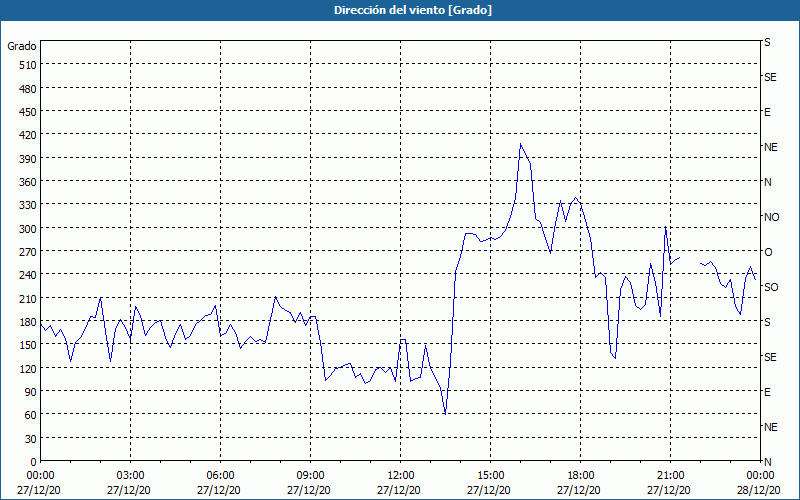Select the 480 y-axis value
Viewport: 800px width, 500px height.
[28, 89]
